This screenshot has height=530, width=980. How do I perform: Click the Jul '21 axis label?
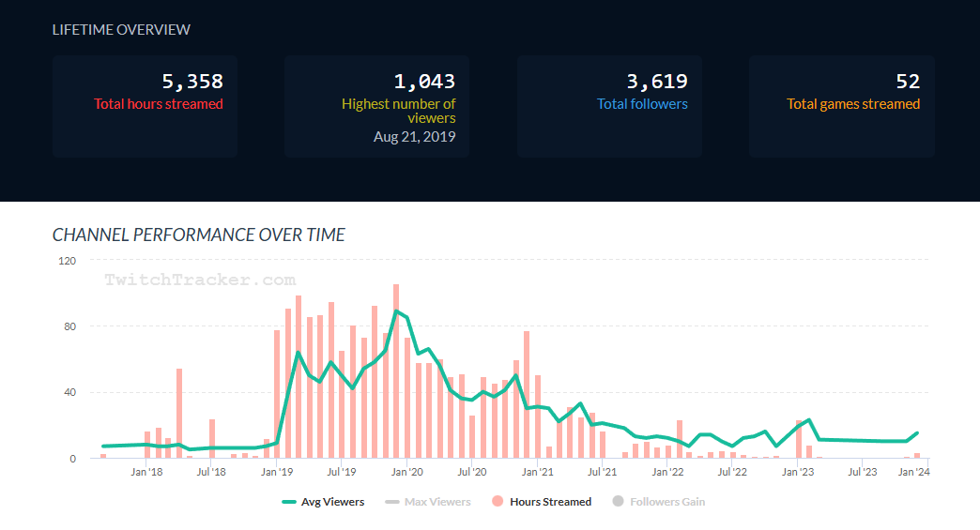coord(602,472)
